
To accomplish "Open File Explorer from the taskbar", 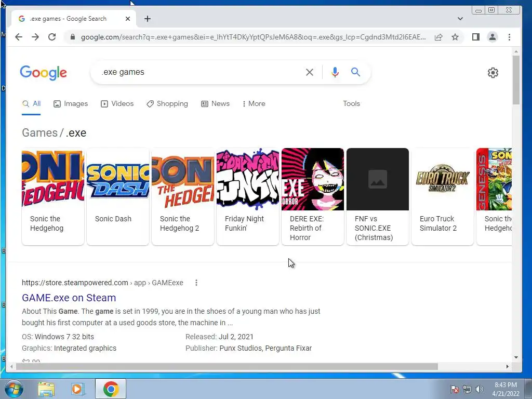I will [46, 389].
